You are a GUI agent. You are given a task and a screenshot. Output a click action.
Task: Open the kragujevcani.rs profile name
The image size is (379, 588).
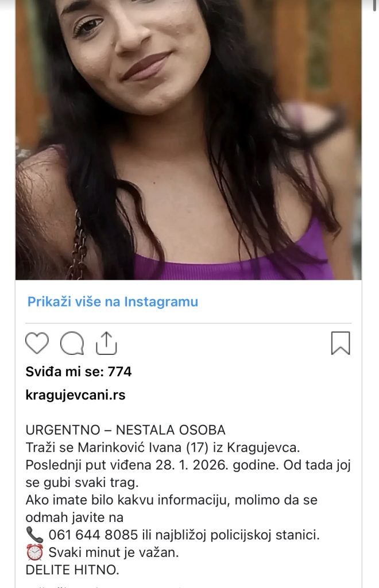(x=75, y=395)
